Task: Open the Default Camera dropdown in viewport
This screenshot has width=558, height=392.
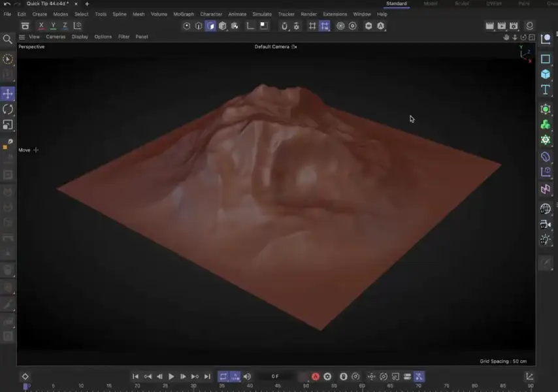Action: (276, 46)
